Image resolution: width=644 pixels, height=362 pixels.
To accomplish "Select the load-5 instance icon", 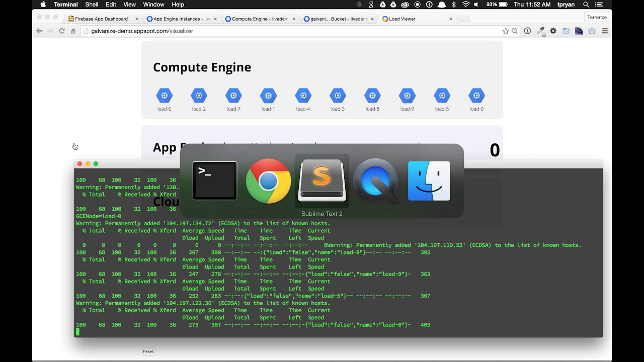I will click(x=442, y=96).
